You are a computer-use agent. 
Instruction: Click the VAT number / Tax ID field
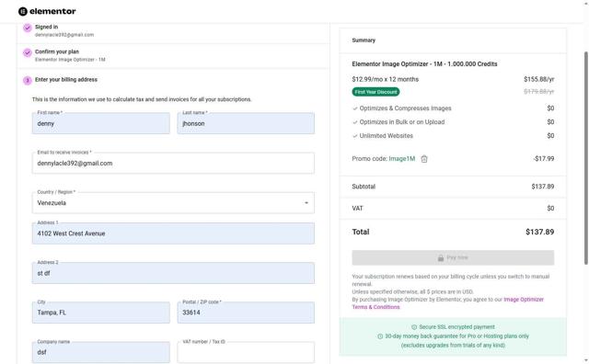tap(246, 352)
